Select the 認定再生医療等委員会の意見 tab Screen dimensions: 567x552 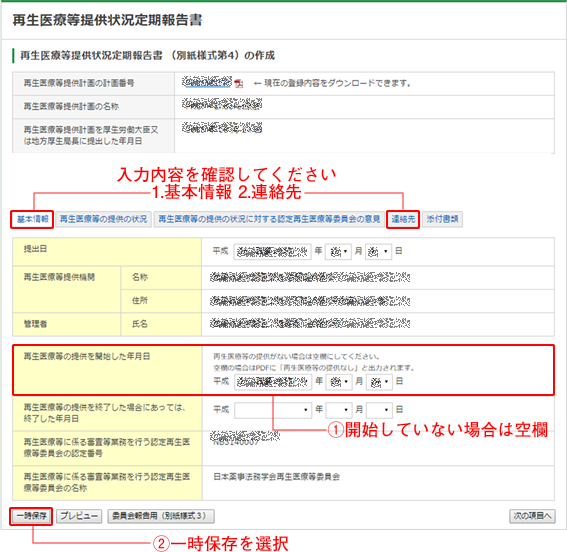point(269,219)
